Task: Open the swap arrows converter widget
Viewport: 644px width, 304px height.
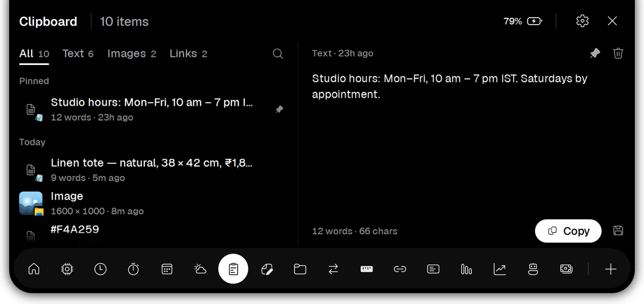Action: 333,269
